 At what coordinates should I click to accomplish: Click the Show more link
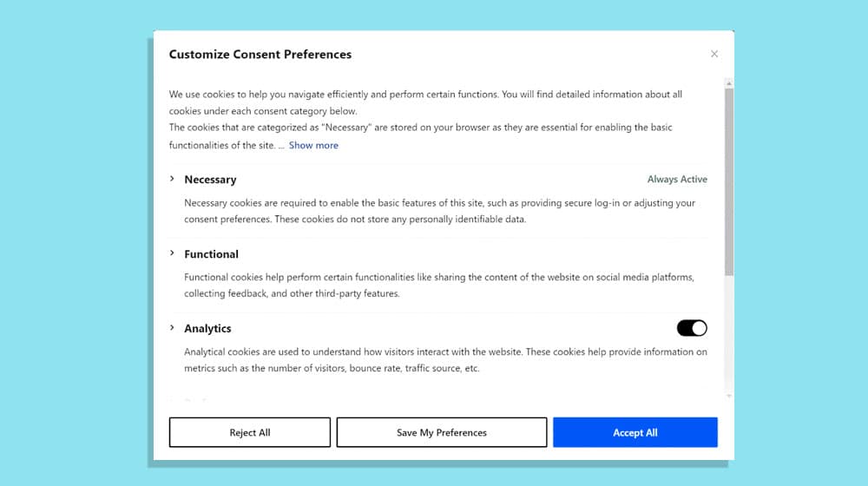[313, 145]
